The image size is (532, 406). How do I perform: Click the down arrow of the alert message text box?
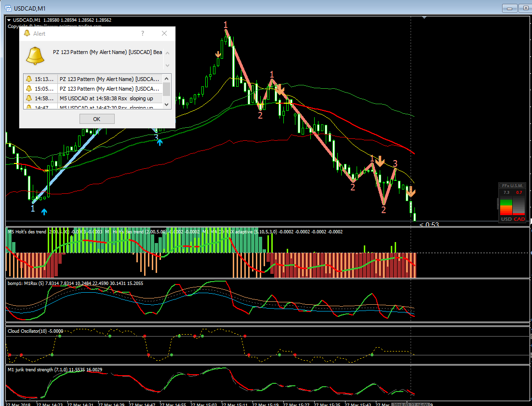(x=167, y=65)
